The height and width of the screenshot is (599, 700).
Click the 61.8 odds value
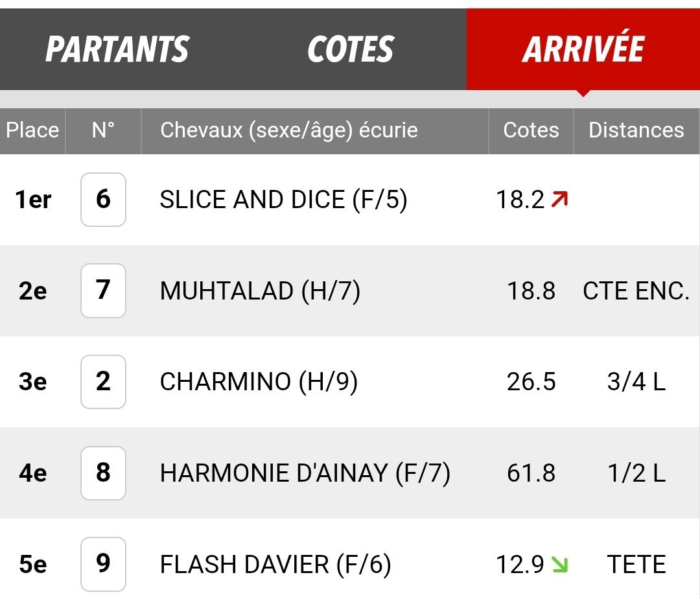point(531,473)
